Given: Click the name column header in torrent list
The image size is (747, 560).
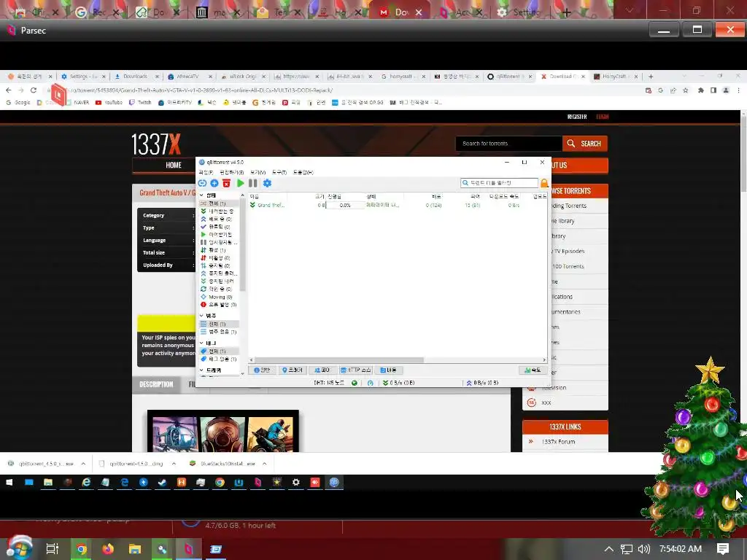Looking at the screenshot, I should tap(268, 196).
